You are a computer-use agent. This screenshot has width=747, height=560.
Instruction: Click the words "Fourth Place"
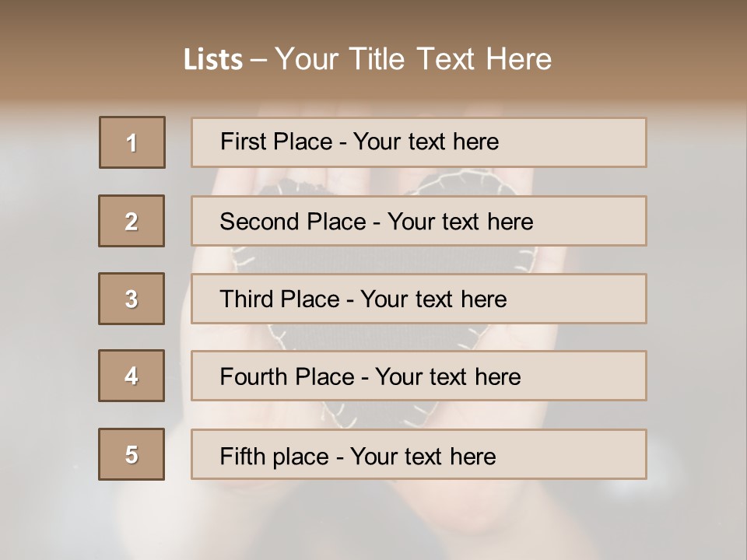point(286,377)
